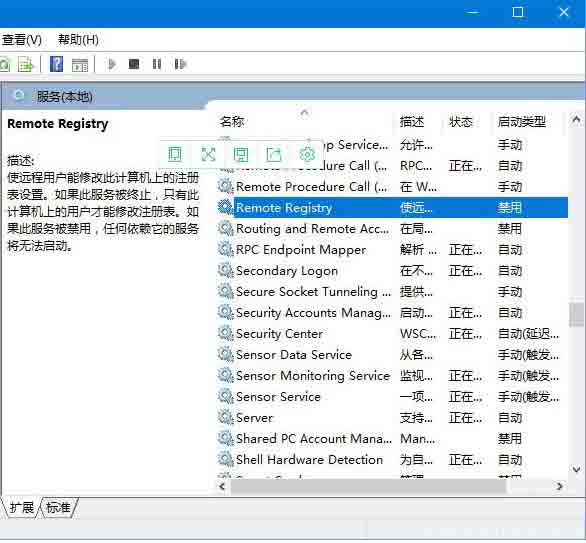Image resolution: width=586 pixels, height=543 pixels.
Task: Click the Restart service icon
Action: [180, 64]
